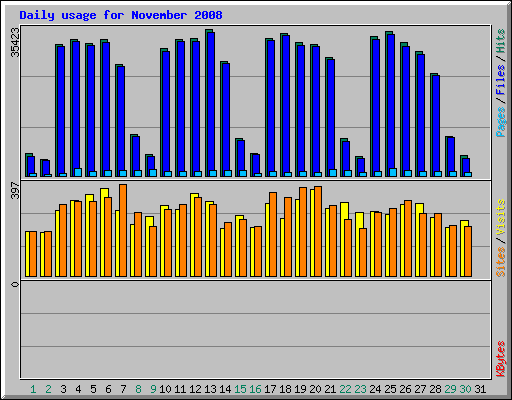Click day label 17 on x-axis
Image resolution: width=512 pixels, height=400 pixels.
point(270,389)
